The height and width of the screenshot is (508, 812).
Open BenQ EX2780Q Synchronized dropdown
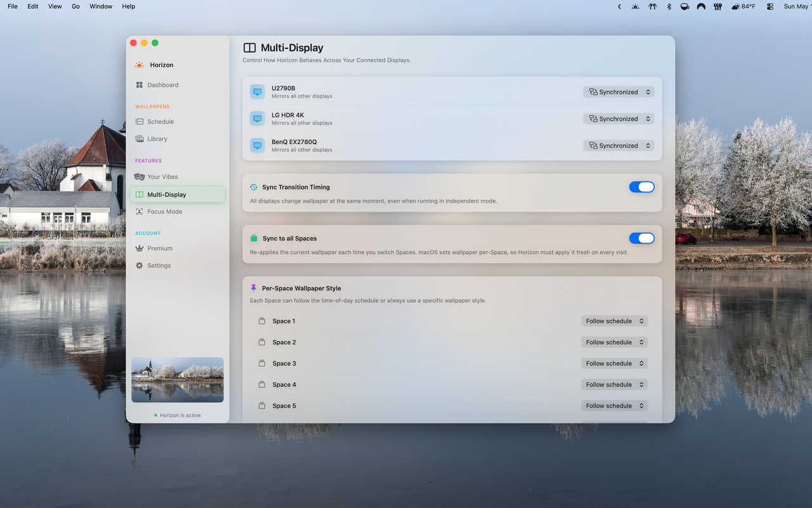coord(619,145)
